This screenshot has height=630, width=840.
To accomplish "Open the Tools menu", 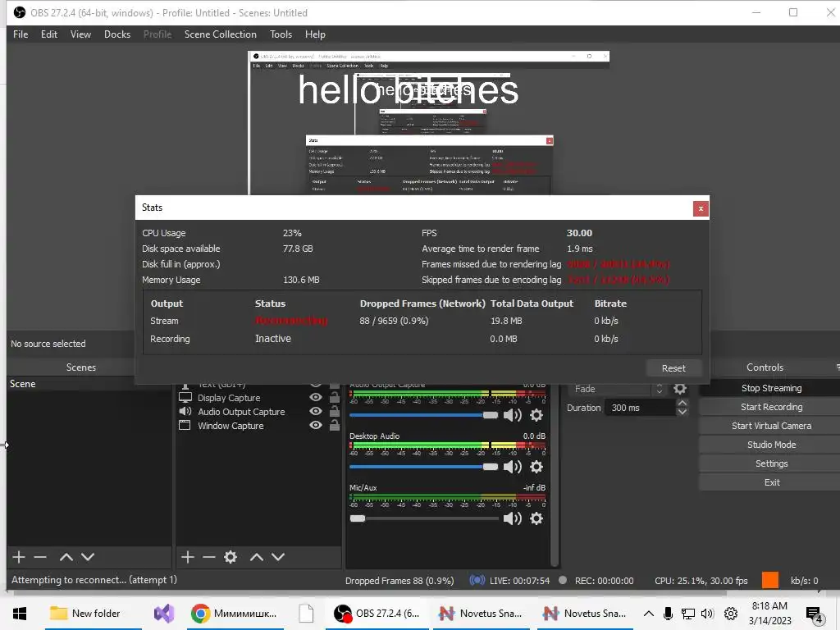I will tap(281, 34).
